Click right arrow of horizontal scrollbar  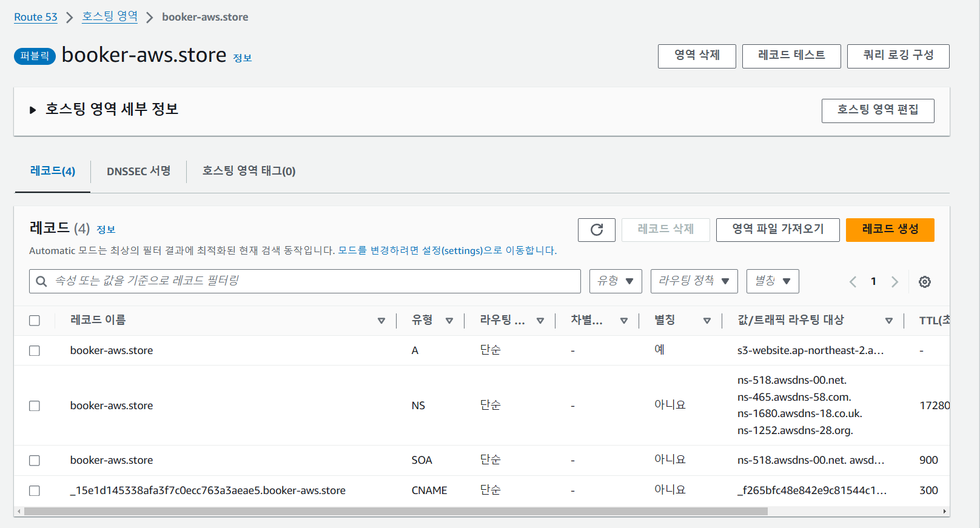click(x=944, y=512)
